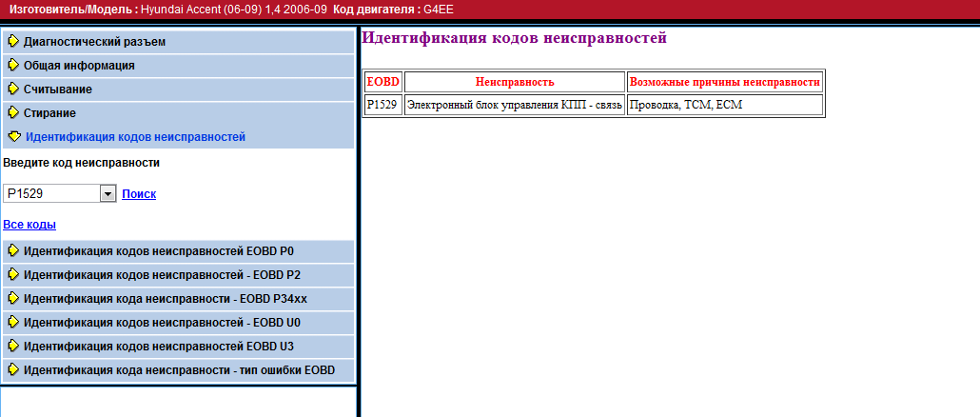This screenshot has width=980, height=417.
Task: Open the fault code dropdown showing P1529
Action: 108,194
